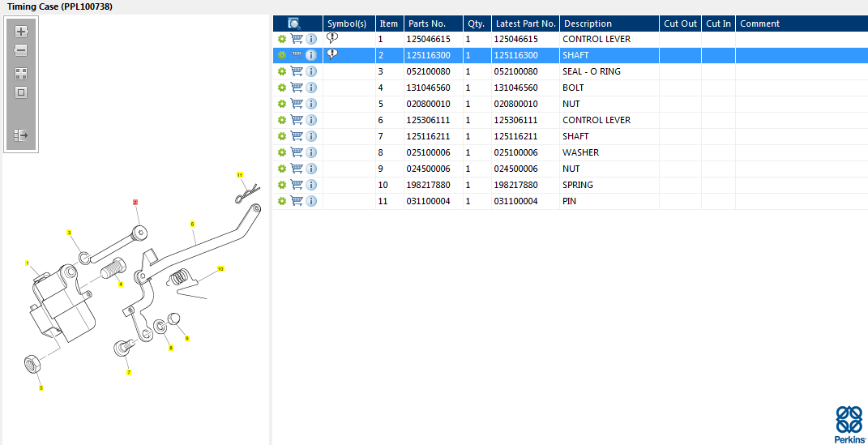
Task: Open info icon for PIN row
Action: point(312,201)
